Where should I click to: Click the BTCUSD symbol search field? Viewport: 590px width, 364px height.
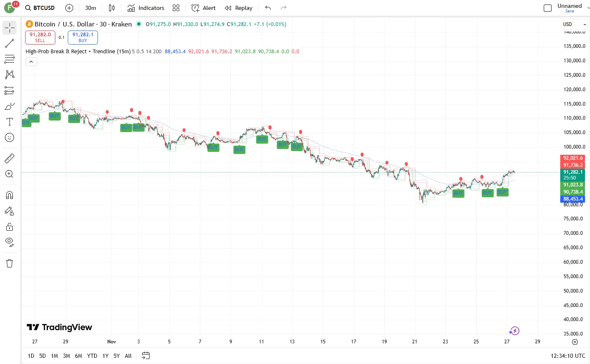pos(40,8)
